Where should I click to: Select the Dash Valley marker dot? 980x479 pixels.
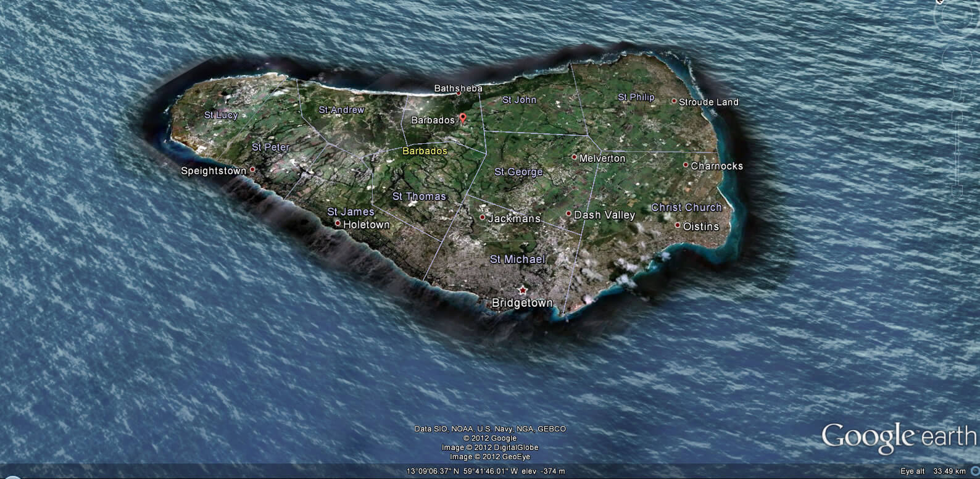point(569,214)
